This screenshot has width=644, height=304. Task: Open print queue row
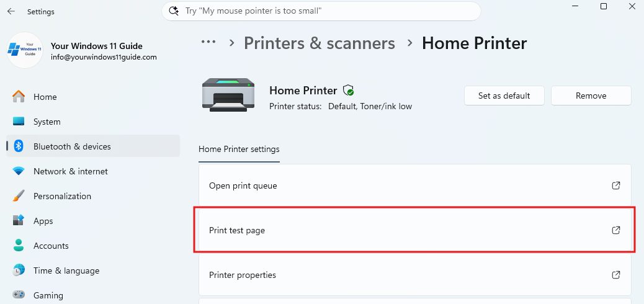[x=415, y=186]
